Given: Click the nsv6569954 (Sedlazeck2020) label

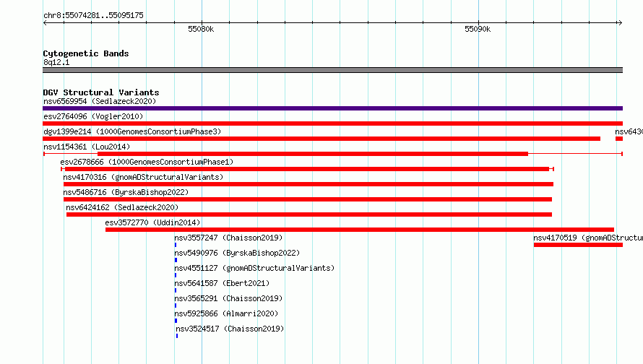Looking at the screenshot, I should 100,101.
